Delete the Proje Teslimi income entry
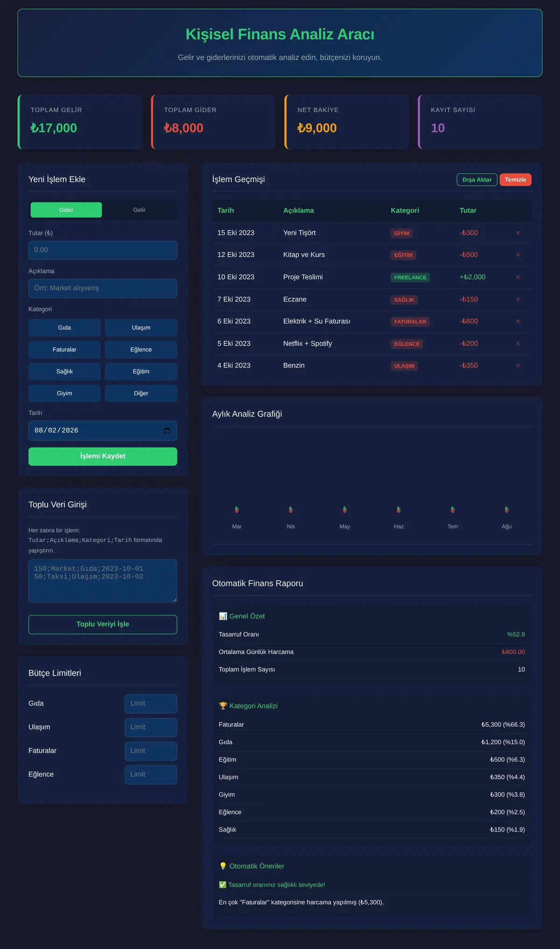Image resolution: width=560 pixels, height=949 pixels. pyautogui.click(x=518, y=277)
